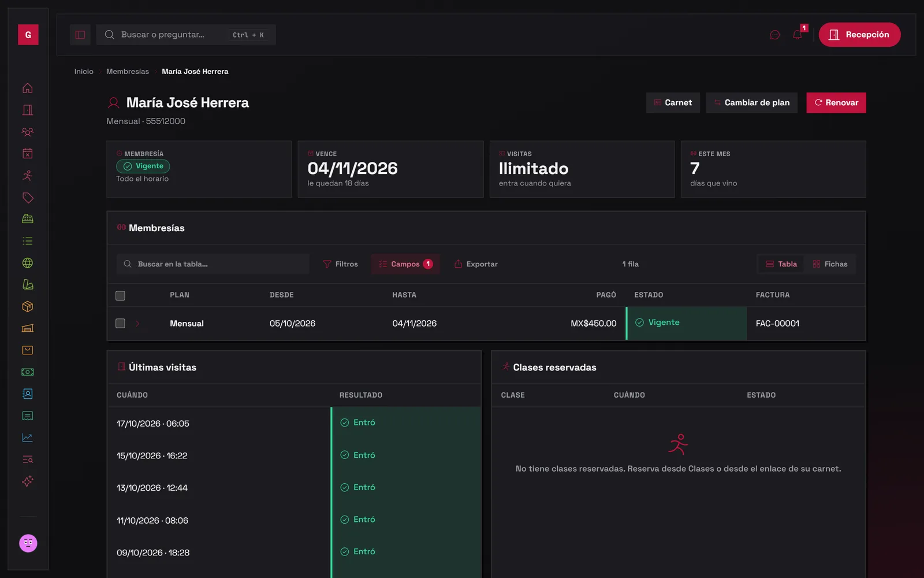
Task: Click the 'Buscar o preguntar' search box
Action: pos(186,35)
